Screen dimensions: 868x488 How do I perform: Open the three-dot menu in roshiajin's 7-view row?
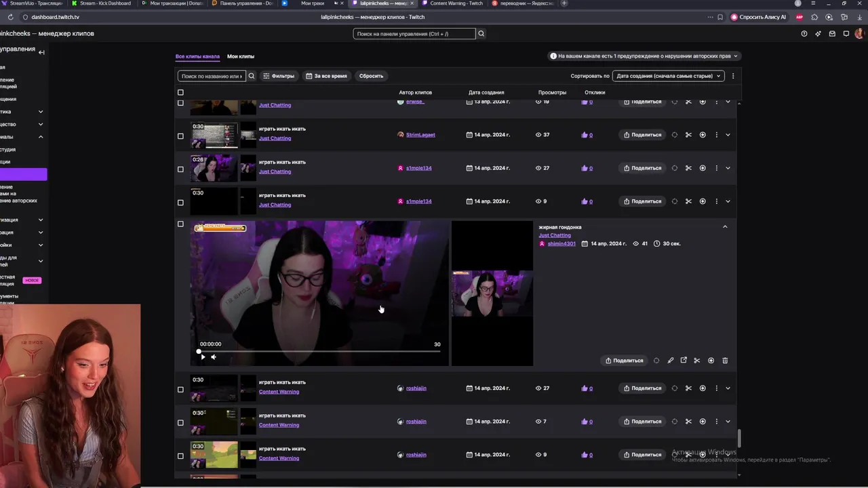pos(716,422)
